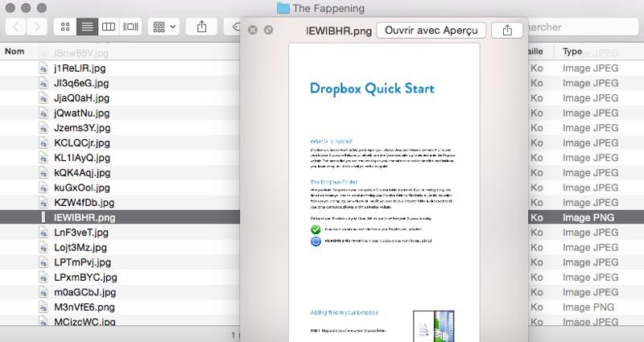Click the file icon beside KCLQCjr.jpg

[43, 143]
